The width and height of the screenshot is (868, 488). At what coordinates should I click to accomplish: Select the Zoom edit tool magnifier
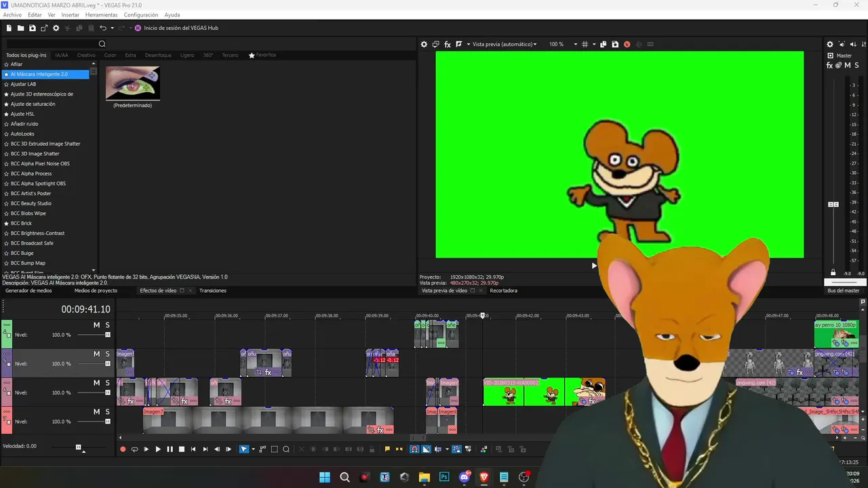286,449
